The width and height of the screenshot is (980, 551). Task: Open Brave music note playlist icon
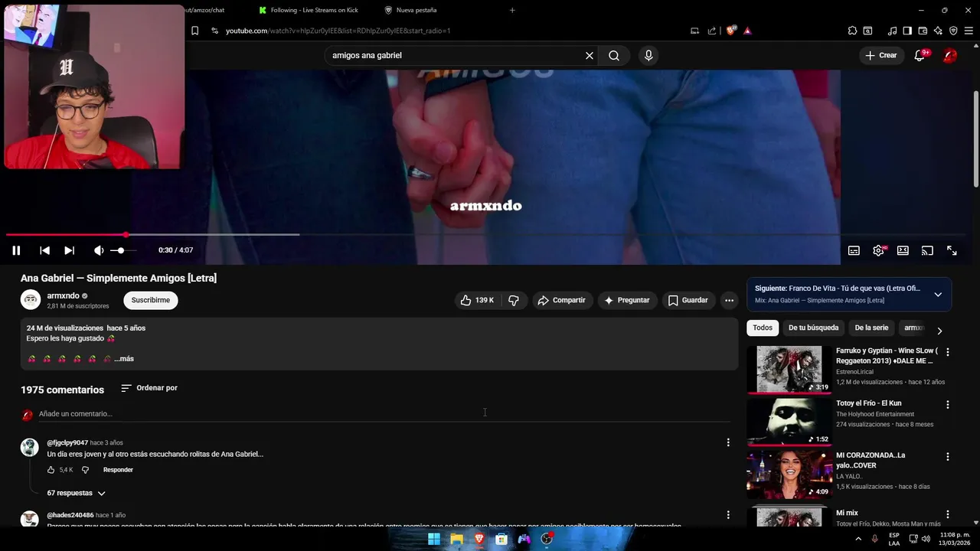click(x=892, y=31)
